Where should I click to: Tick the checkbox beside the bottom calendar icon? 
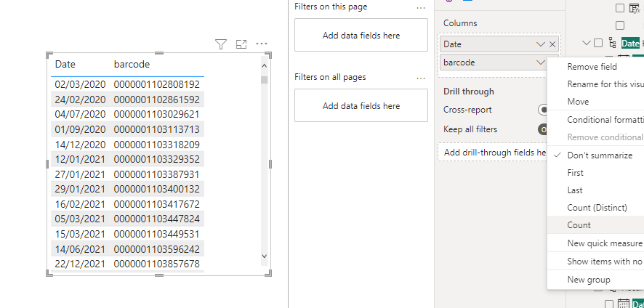point(609,304)
